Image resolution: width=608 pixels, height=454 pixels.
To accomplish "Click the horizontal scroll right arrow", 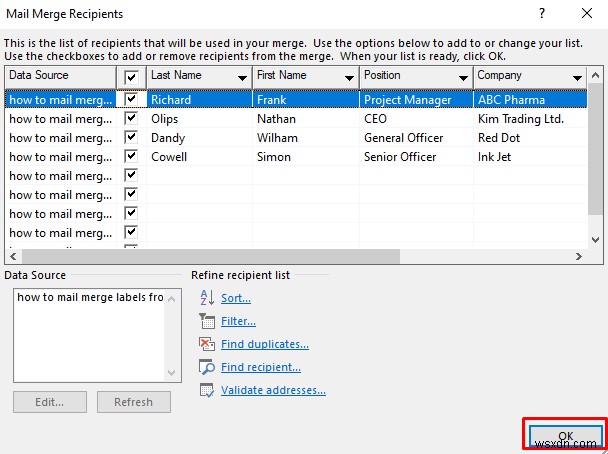I will point(579,256).
